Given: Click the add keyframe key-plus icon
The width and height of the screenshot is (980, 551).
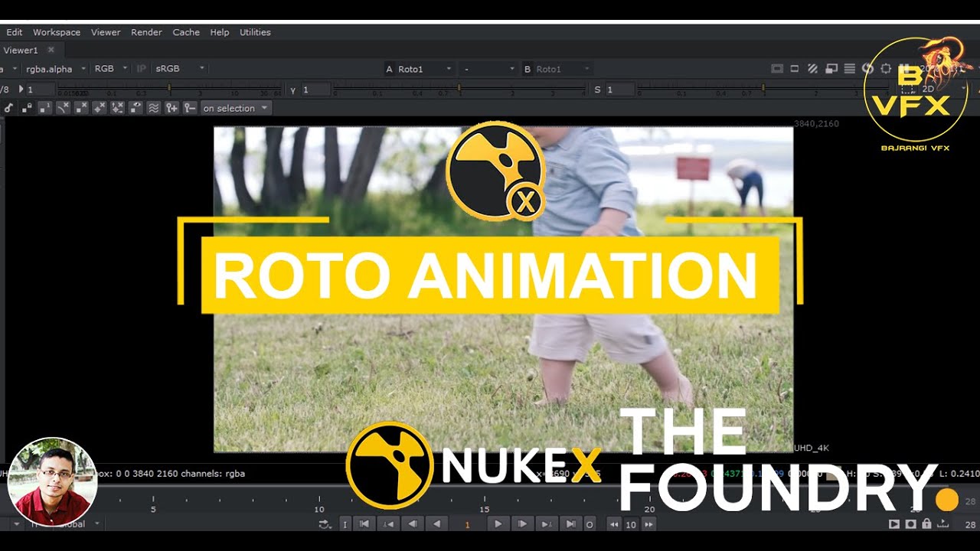Looking at the screenshot, I should 171,108.
